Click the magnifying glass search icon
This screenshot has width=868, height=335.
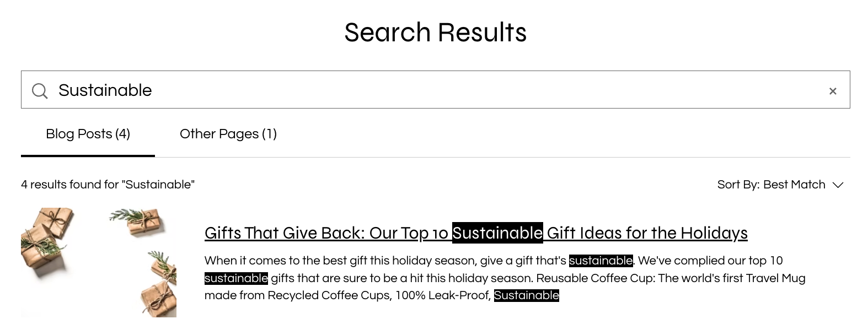click(x=40, y=90)
